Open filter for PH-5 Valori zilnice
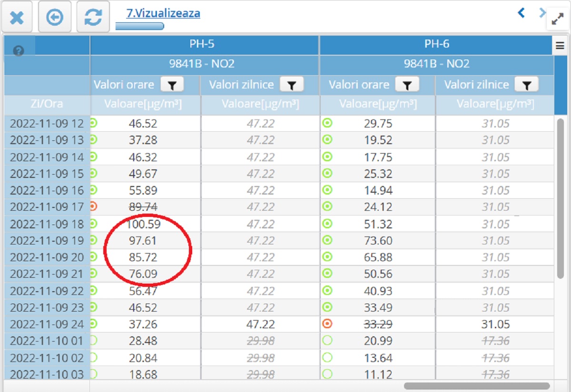This screenshot has height=392, width=571. click(x=291, y=85)
